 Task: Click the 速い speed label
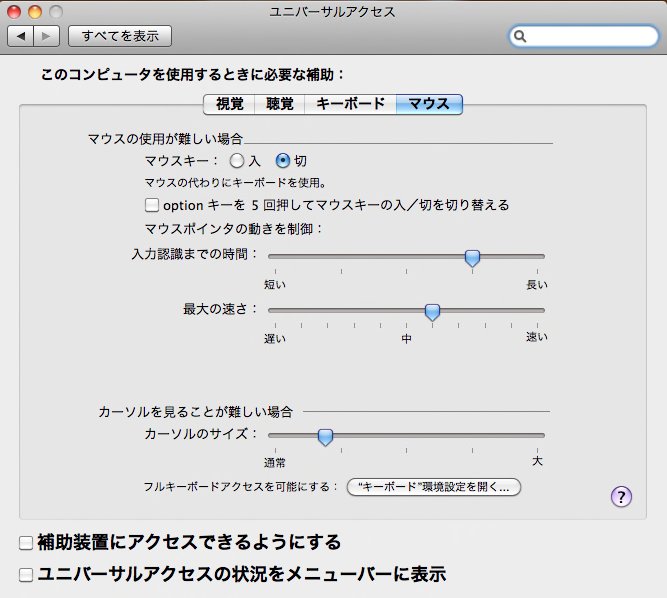point(537,337)
